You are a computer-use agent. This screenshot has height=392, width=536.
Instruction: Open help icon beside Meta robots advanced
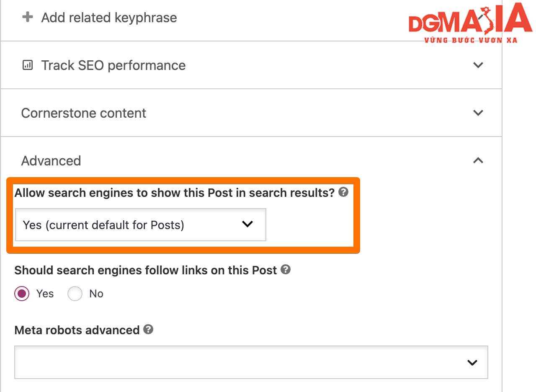click(x=148, y=329)
